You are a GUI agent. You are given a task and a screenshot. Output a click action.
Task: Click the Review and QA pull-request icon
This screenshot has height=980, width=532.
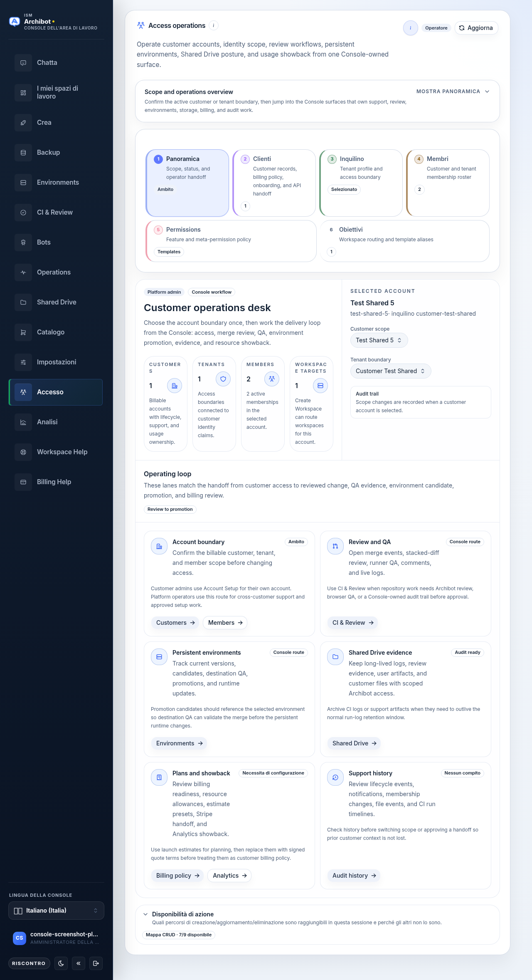coord(335,546)
